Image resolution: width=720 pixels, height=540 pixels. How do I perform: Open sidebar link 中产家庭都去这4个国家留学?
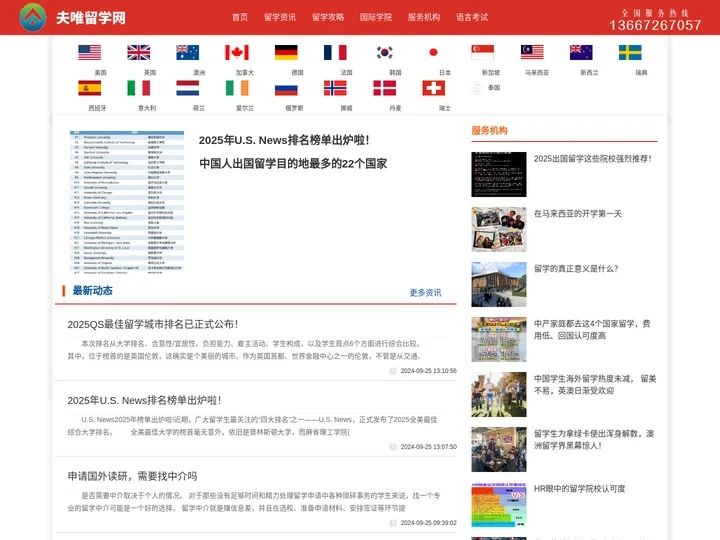click(x=592, y=330)
